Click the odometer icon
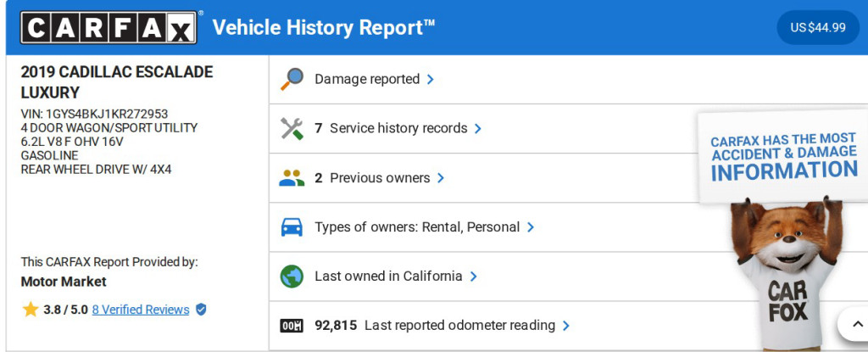The width and height of the screenshot is (868, 352). tap(292, 326)
